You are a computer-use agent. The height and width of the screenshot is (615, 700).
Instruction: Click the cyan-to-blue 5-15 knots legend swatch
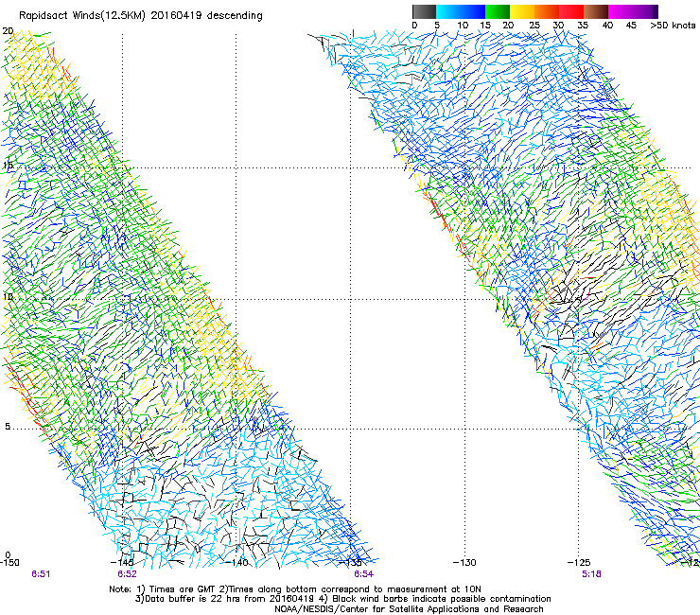pos(461,11)
